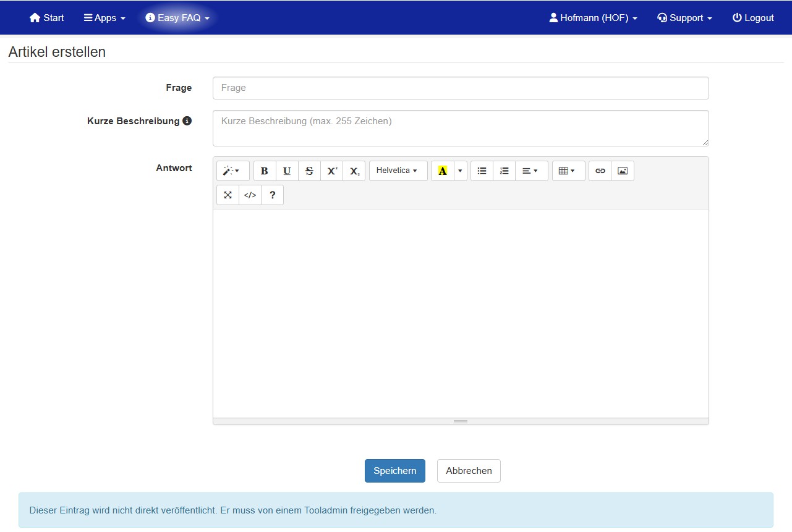Focus the Kurze Beschreibung text area
Image resolution: width=792 pixels, height=532 pixels.
461,129
